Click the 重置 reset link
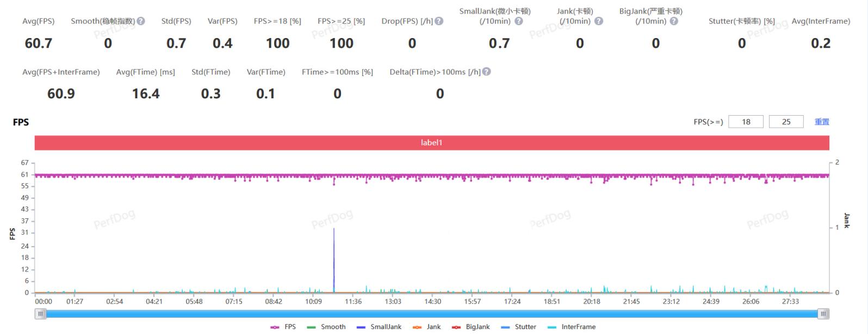868x334 pixels. tap(821, 122)
